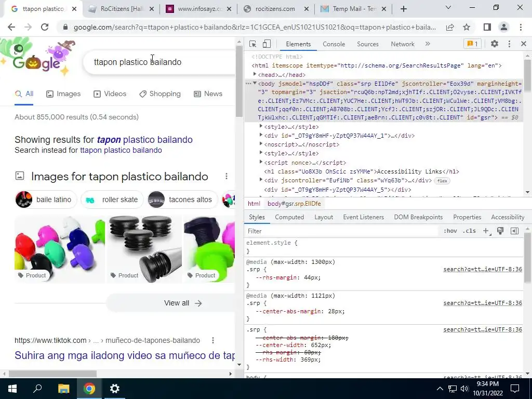Toggle the .cls element classes panel
The height and width of the screenshot is (399, 532).
tap(469, 231)
